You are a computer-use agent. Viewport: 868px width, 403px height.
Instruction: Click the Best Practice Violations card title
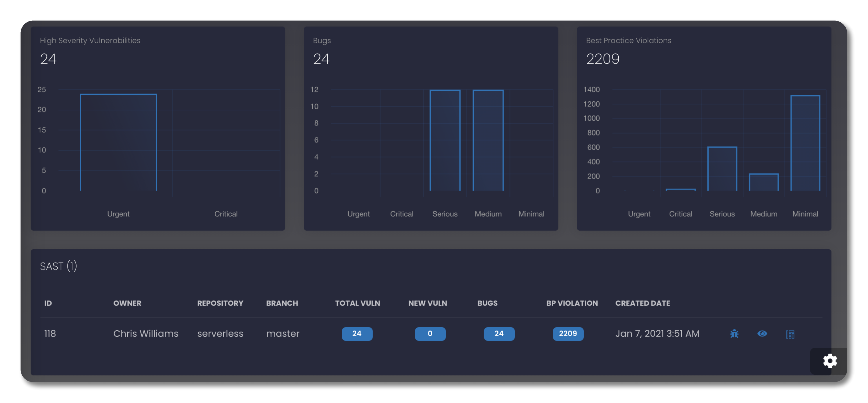(629, 40)
